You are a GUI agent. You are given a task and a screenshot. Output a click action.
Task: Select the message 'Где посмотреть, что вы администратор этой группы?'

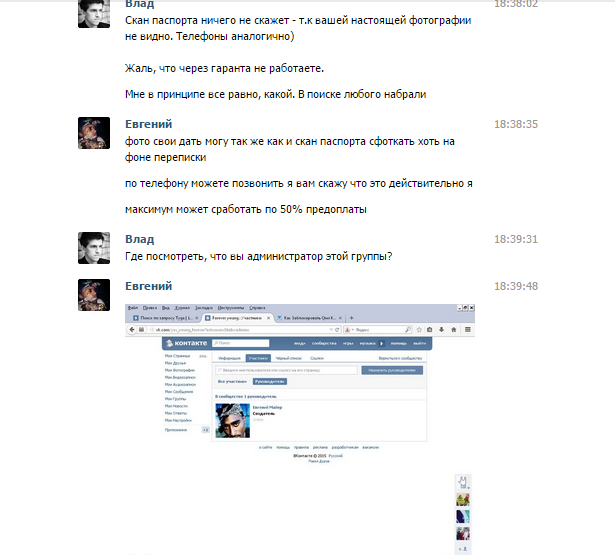[x=258, y=257]
